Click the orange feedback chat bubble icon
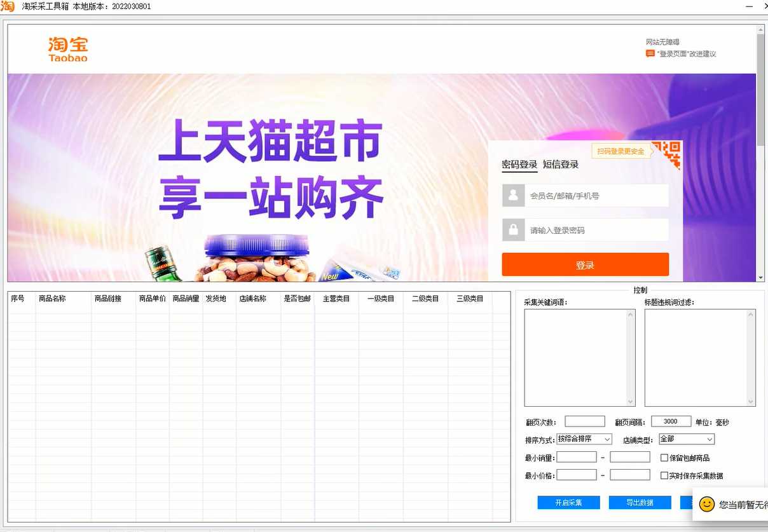The image size is (768, 532). pyautogui.click(x=650, y=54)
